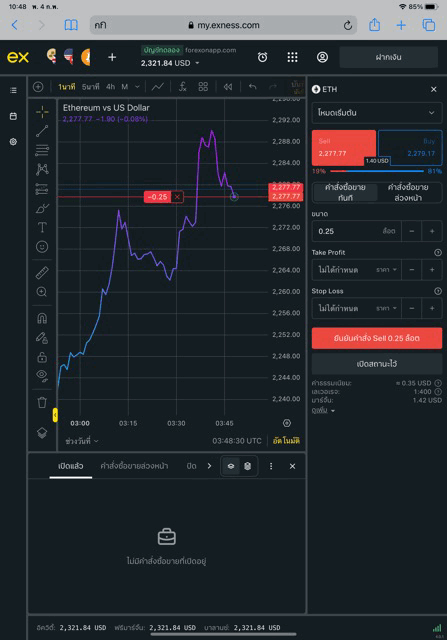Image resolution: width=447 pixels, height=640 pixels.
Task: Toggle visibility of all drawings
Action: pos(42,375)
